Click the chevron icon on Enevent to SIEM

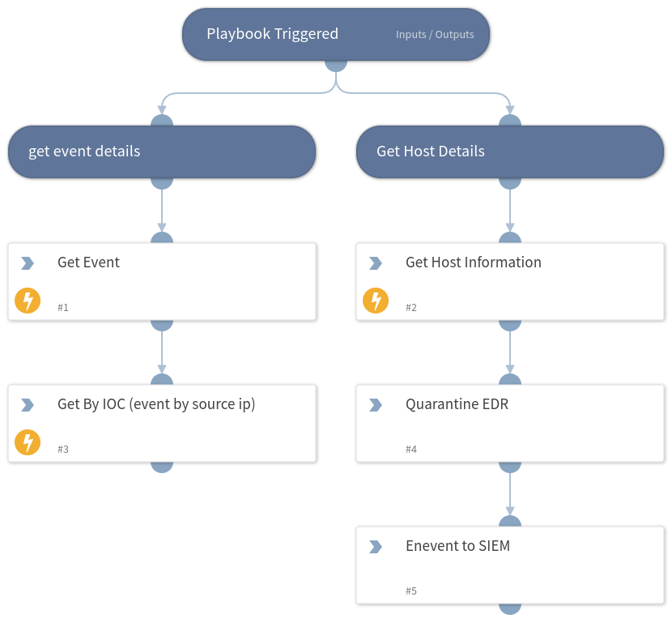[376, 547]
